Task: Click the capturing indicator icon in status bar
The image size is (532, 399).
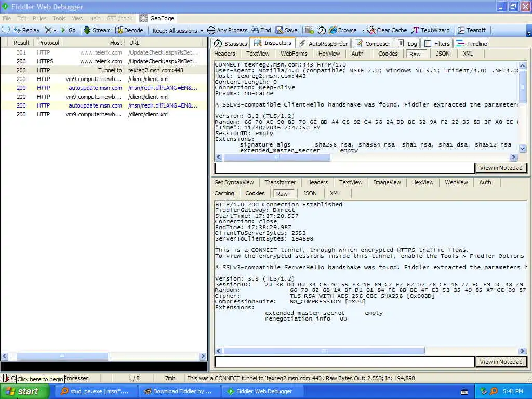Action: pos(5,378)
